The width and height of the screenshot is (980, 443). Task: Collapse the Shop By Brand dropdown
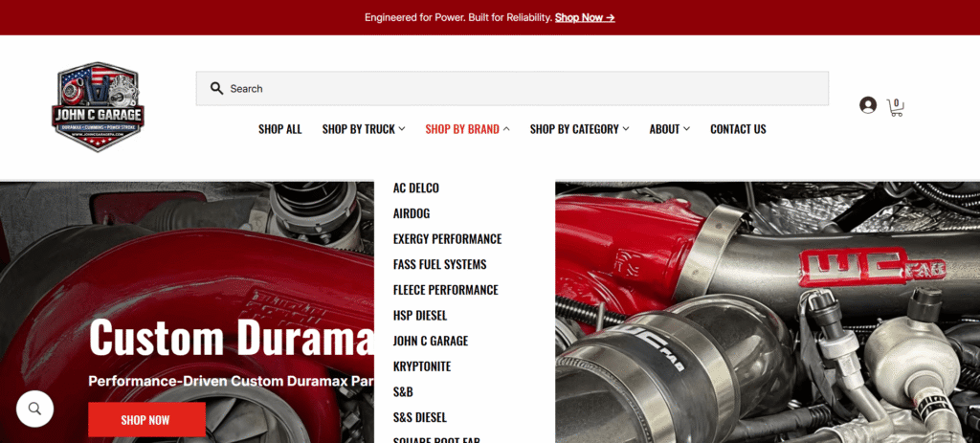[x=467, y=129]
